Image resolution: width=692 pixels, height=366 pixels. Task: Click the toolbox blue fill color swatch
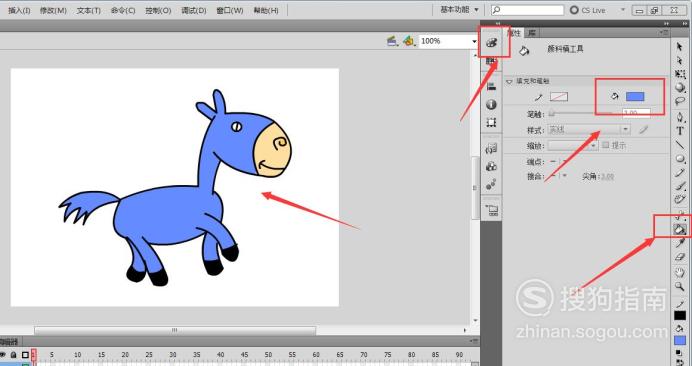pyautogui.click(x=680, y=340)
